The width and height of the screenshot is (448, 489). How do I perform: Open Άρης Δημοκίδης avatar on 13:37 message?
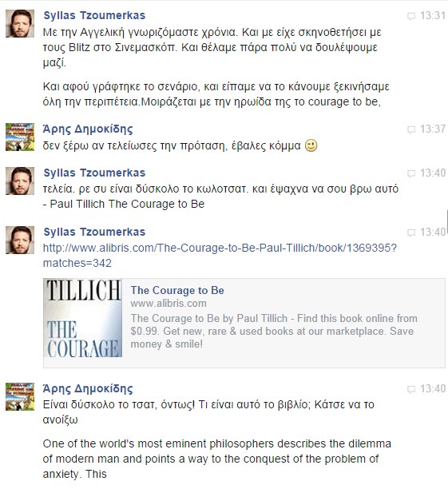click(x=20, y=137)
